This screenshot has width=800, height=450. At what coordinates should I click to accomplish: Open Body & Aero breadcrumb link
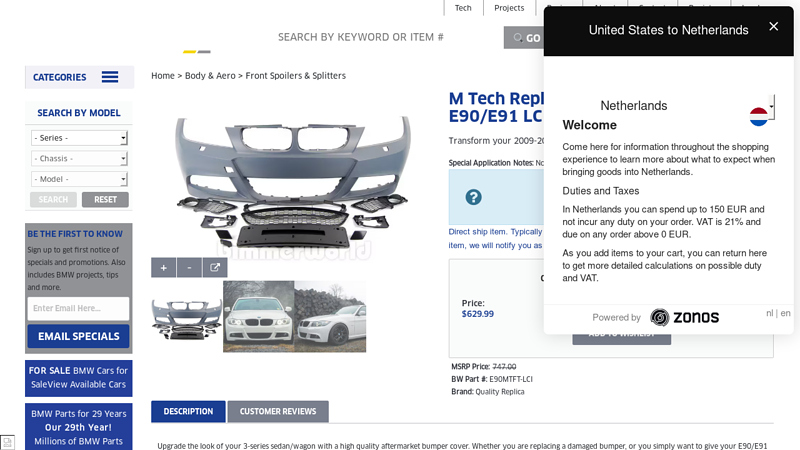pos(210,76)
